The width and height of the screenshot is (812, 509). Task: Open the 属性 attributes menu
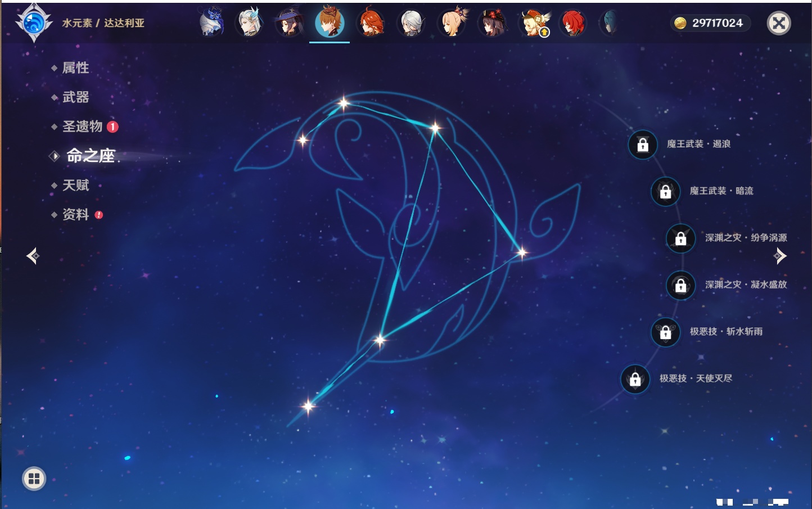tap(75, 68)
